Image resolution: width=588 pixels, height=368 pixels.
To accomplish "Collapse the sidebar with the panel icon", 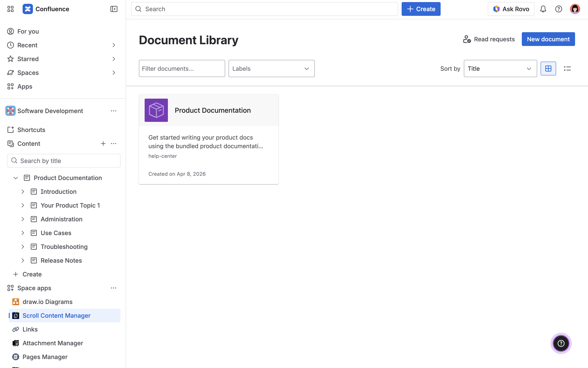I will pos(114,9).
